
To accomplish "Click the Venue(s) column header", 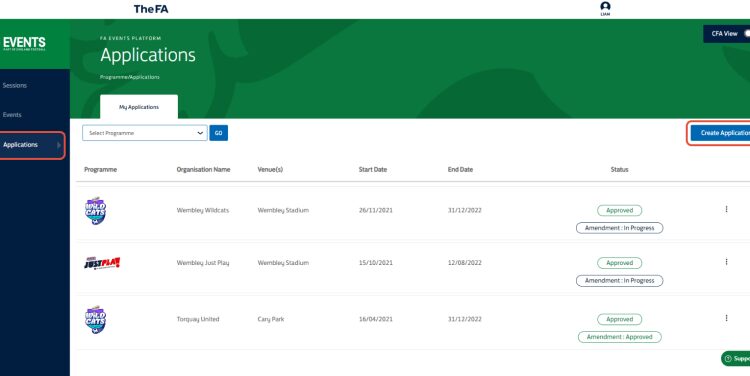I will 270,170.
